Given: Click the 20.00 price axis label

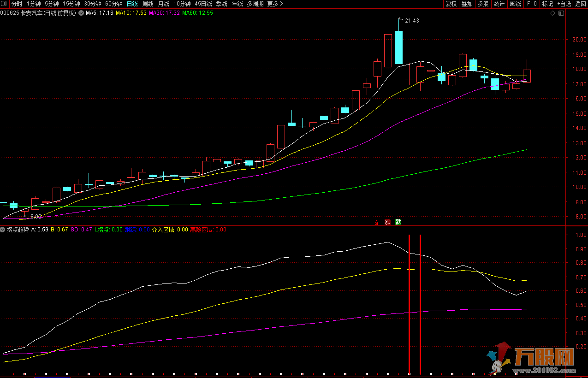Looking at the screenshot, I should (580, 40).
